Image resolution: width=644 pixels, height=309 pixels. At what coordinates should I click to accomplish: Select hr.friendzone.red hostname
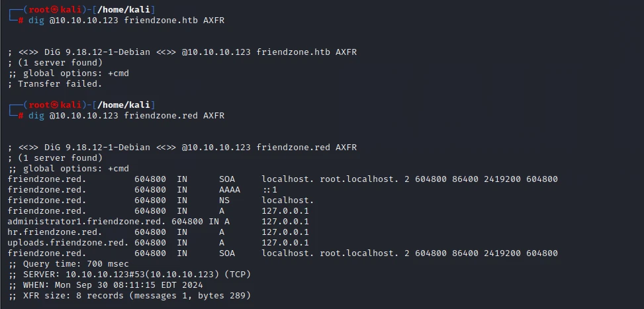tap(55, 232)
